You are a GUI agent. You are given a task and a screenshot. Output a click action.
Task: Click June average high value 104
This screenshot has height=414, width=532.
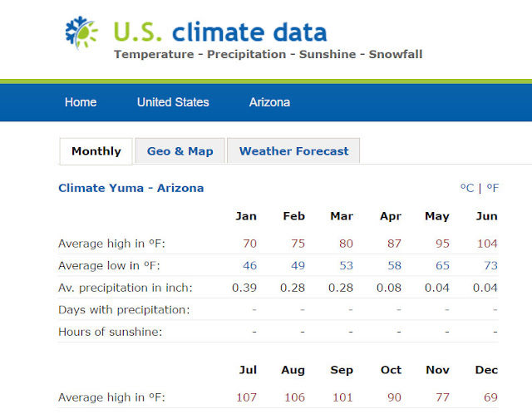click(487, 244)
